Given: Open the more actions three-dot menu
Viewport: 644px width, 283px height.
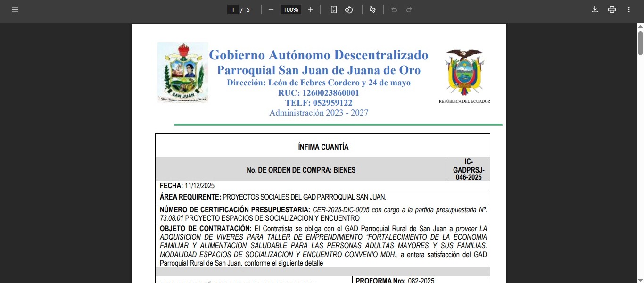Looking at the screenshot, I should click(x=629, y=9).
